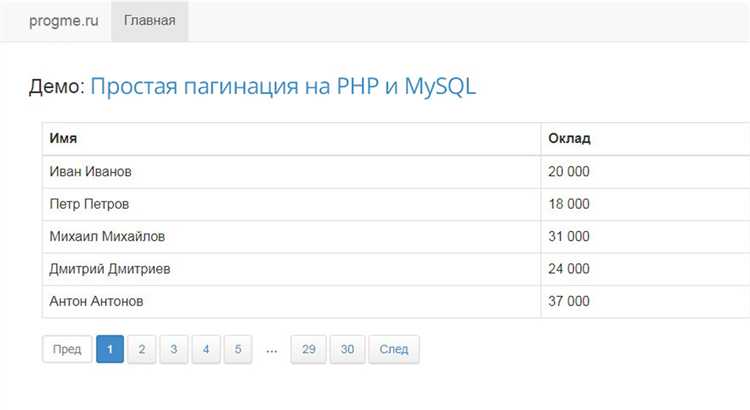Select page 1 in pagination

click(x=110, y=349)
